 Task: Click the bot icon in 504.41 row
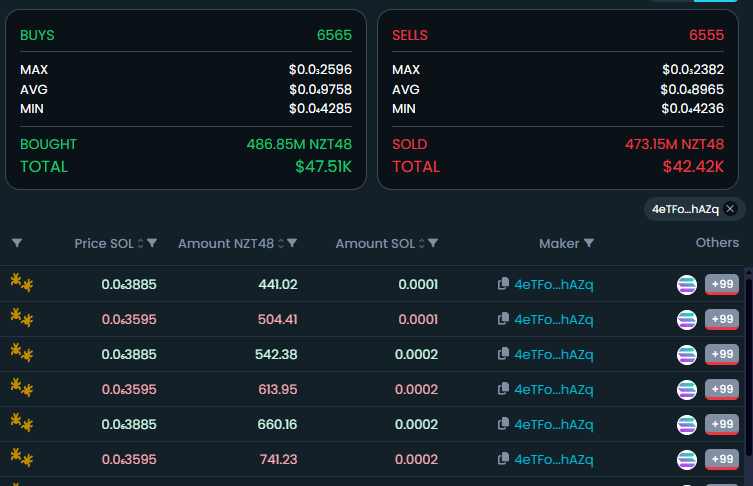click(22, 318)
